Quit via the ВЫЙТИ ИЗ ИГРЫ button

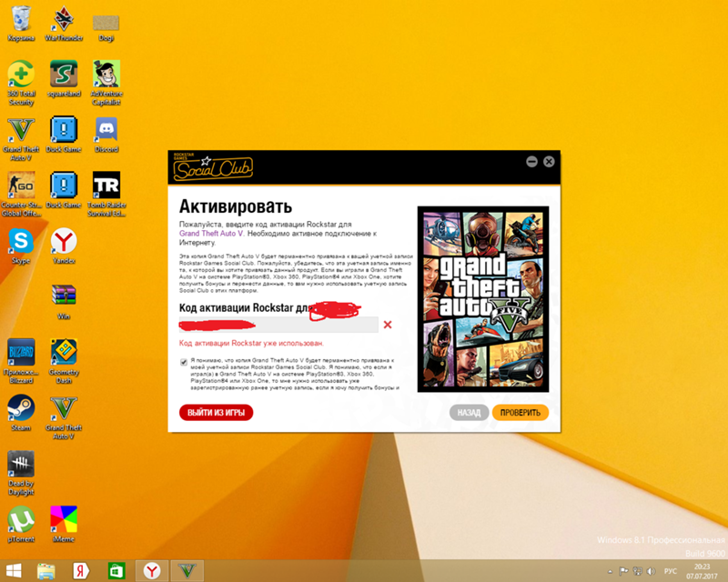(x=216, y=413)
